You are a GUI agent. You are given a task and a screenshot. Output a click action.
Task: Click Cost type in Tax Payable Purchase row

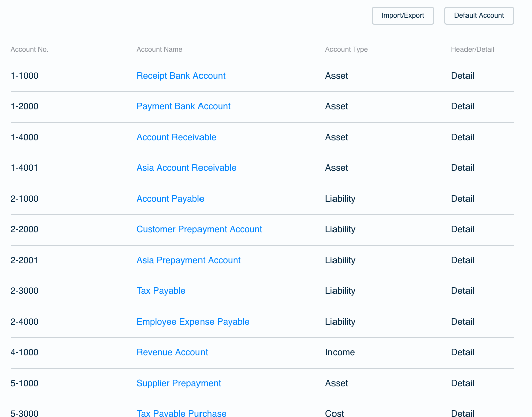(x=335, y=413)
